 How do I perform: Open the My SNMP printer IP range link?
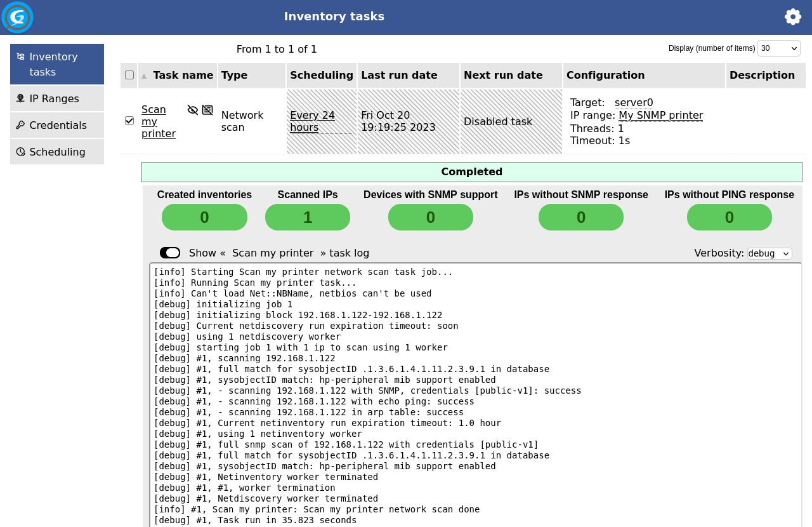click(660, 115)
